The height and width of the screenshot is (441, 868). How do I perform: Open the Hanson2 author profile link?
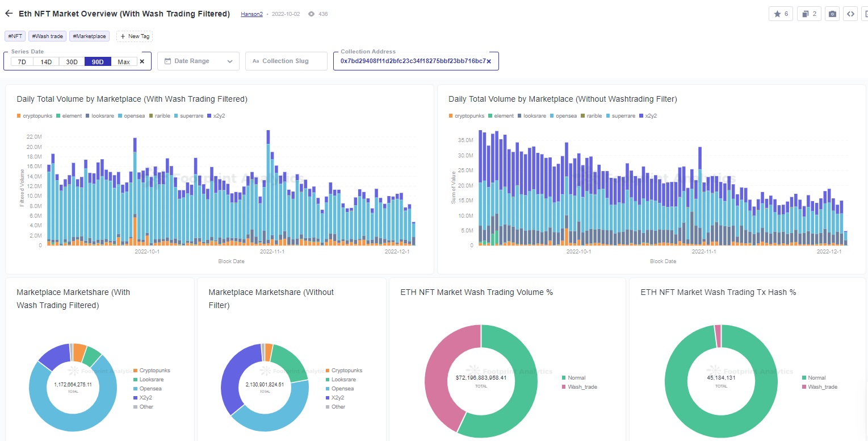pyautogui.click(x=251, y=14)
